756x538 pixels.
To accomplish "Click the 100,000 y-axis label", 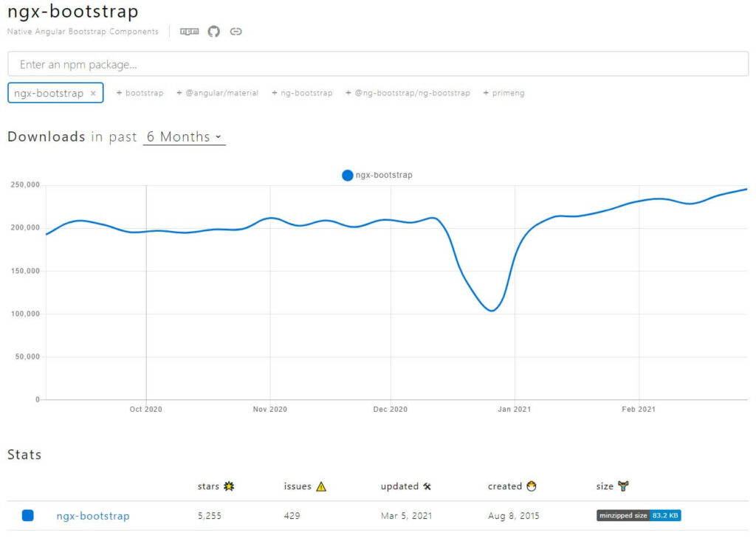I will (x=25, y=314).
